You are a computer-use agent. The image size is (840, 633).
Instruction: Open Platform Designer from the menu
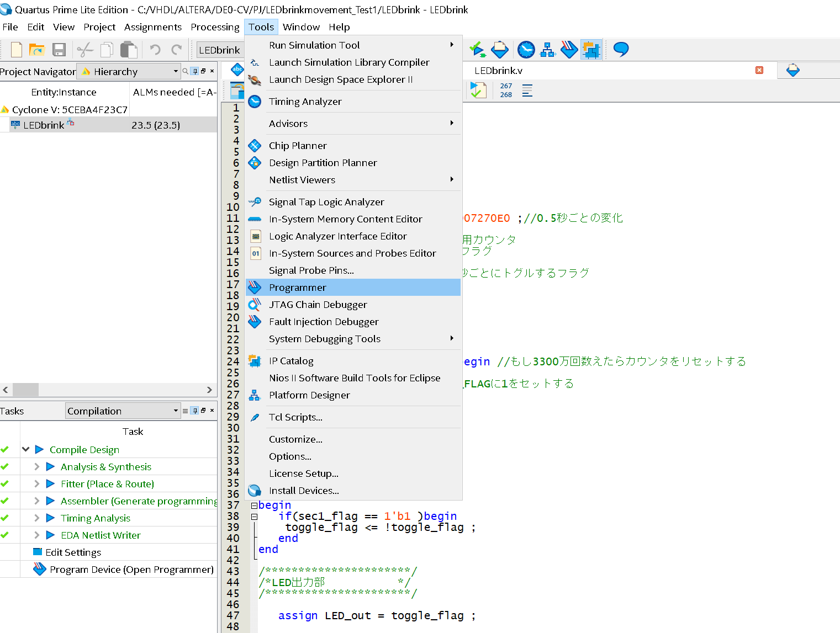[x=353, y=395]
